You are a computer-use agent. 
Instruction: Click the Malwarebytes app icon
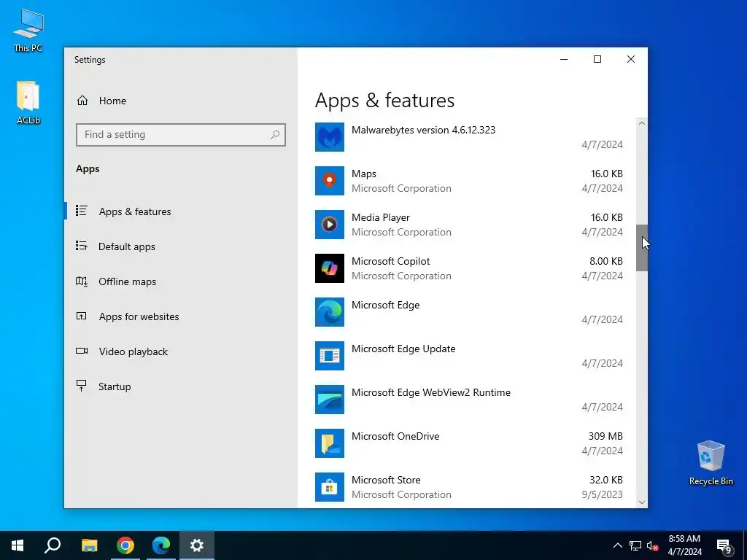329,137
